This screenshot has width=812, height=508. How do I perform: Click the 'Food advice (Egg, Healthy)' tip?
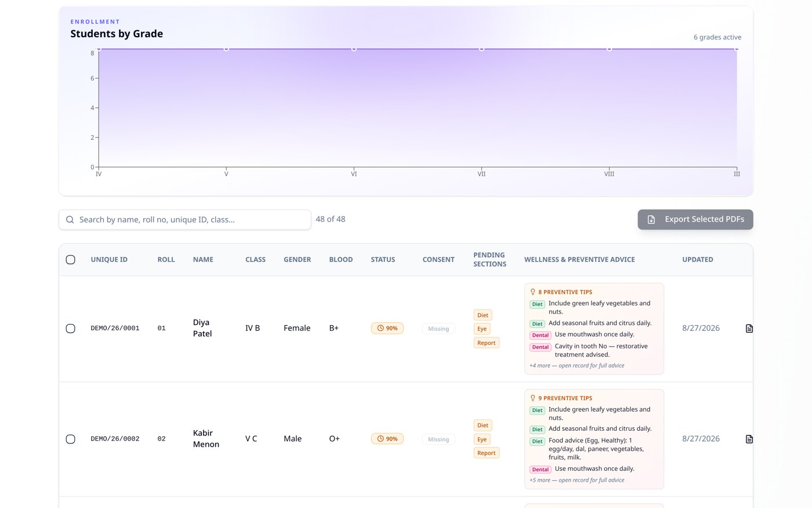coord(596,449)
